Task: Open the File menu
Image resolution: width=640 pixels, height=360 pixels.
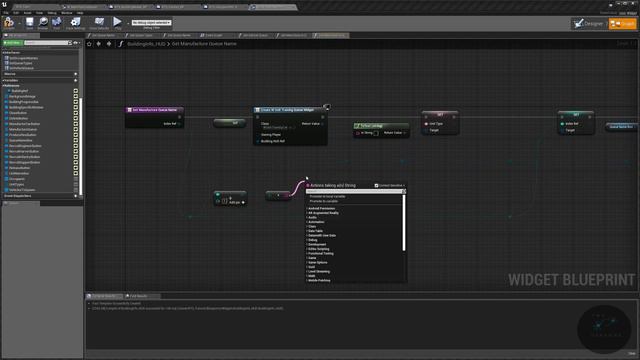Action: [x=6, y=13]
